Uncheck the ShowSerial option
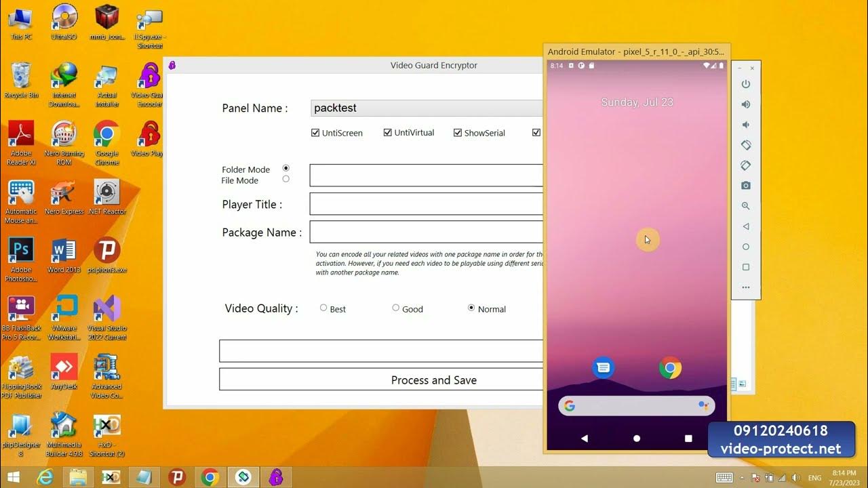 coord(458,132)
